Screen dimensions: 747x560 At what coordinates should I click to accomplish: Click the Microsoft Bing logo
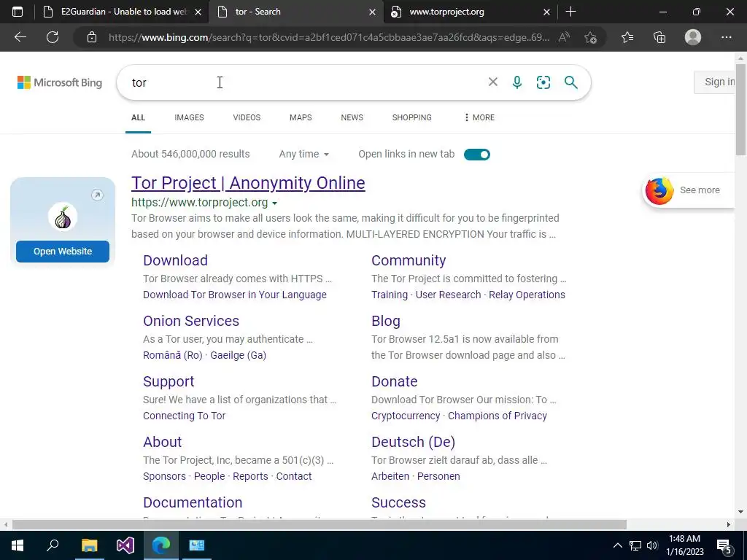pos(60,82)
